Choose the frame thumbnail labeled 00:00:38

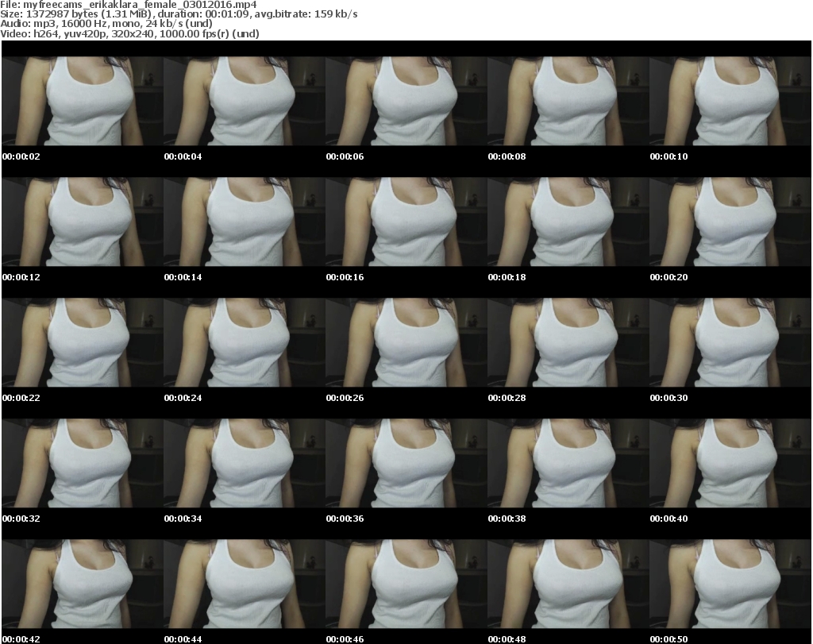click(568, 463)
